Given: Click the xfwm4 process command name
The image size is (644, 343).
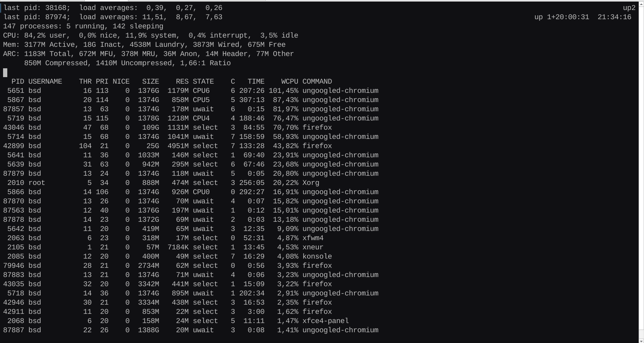Looking at the screenshot, I should click(313, 238).
